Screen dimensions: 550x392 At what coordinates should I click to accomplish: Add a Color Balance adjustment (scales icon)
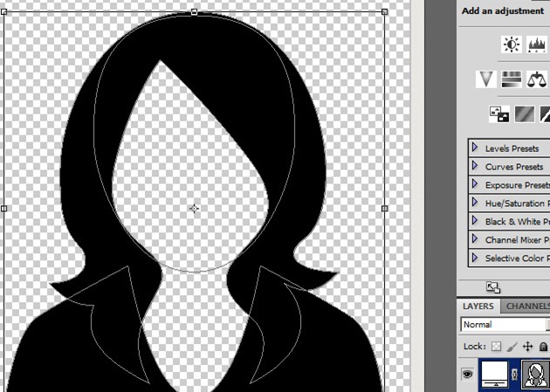pos(537,79)
